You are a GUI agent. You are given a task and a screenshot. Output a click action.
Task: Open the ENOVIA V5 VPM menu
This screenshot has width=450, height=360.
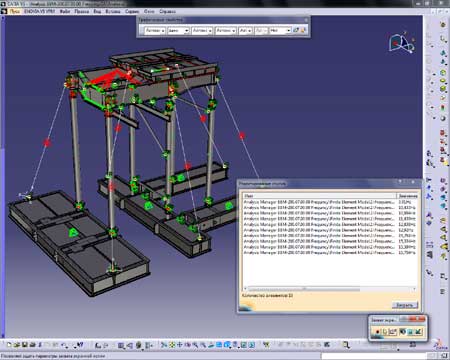click(39, 11)
